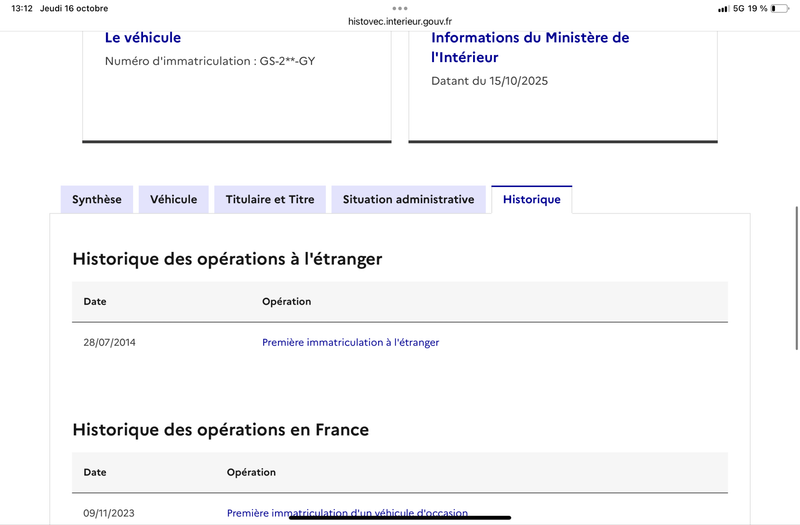Click the histovec.interieur.gouv.fr address bar
Image resolution: width=800 pixels, height=525 pixels.
[x=400, y=20]
